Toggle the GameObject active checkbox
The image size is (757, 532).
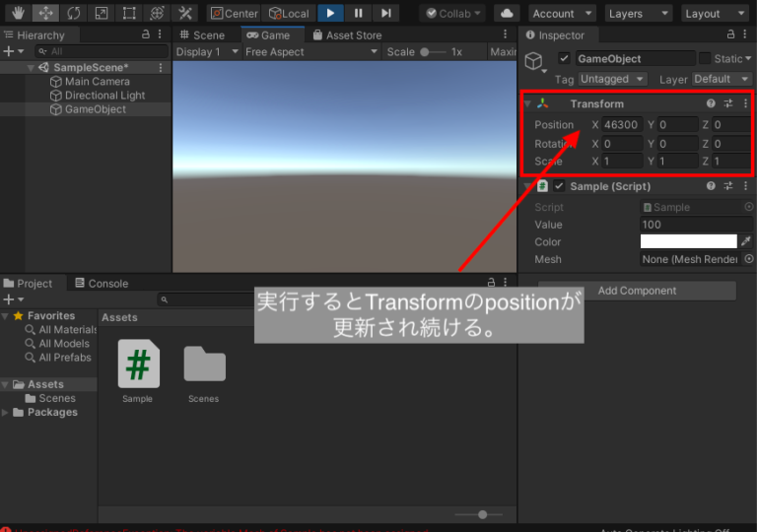pos(564,58)
